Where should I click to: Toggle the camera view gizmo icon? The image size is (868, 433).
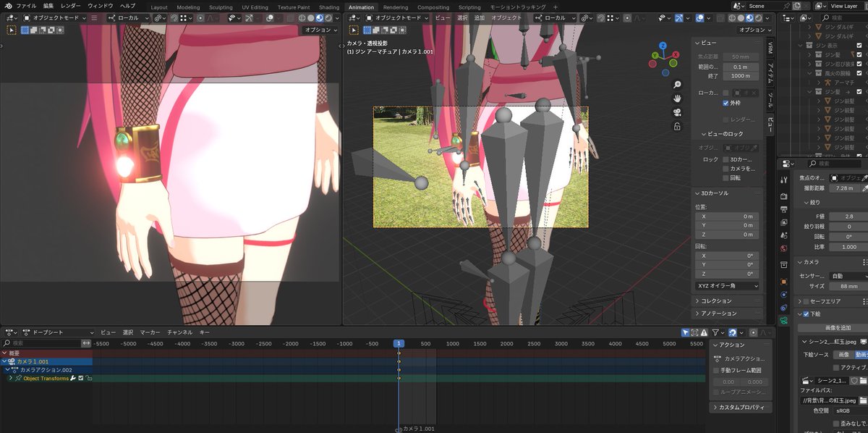tap(677, 112)
